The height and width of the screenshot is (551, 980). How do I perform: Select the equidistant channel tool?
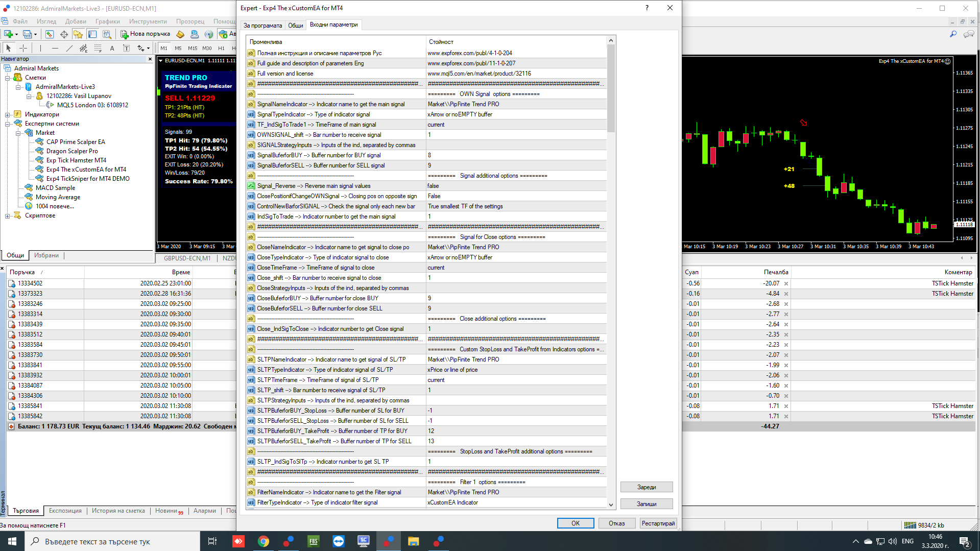84,48
